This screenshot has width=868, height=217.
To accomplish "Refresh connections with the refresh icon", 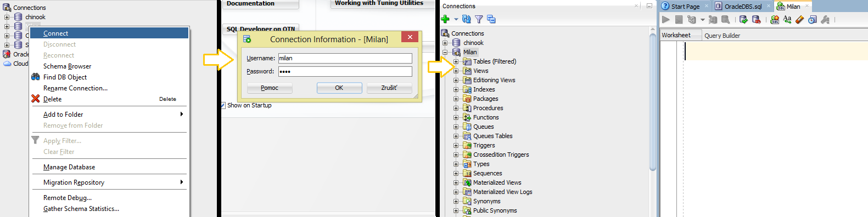I will (x=466, y=19).
